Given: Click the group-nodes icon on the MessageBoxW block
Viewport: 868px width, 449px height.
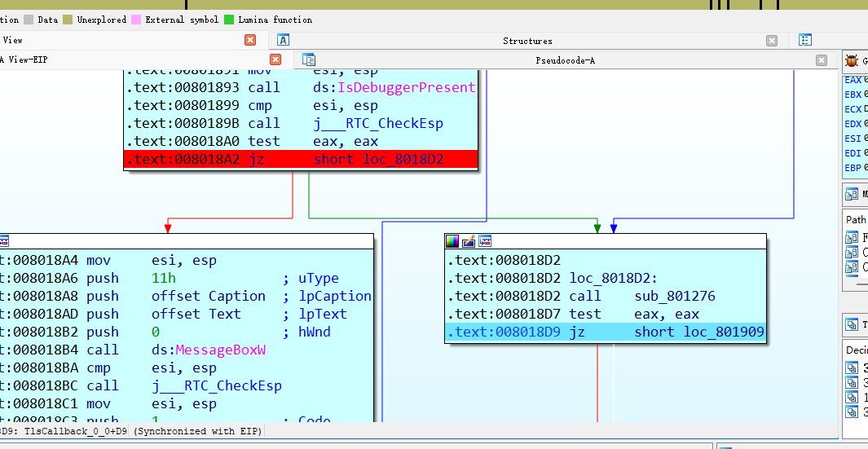Looking at the screenshot, I should pyautogui.click(x=3, y=241).
